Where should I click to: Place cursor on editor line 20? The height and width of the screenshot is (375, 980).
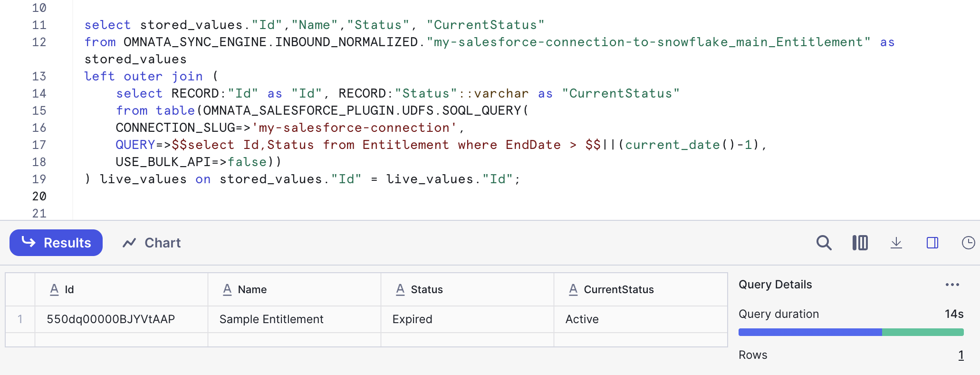click(x=285, y=196)
